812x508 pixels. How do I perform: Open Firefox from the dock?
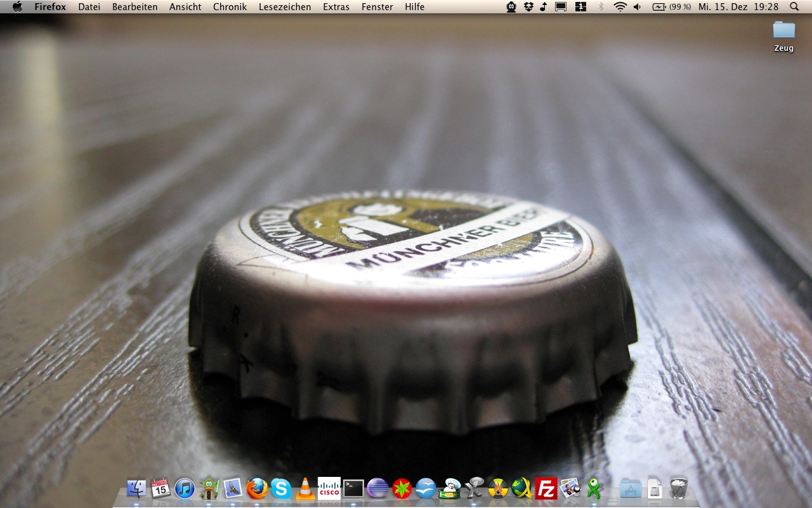[257, 488]
